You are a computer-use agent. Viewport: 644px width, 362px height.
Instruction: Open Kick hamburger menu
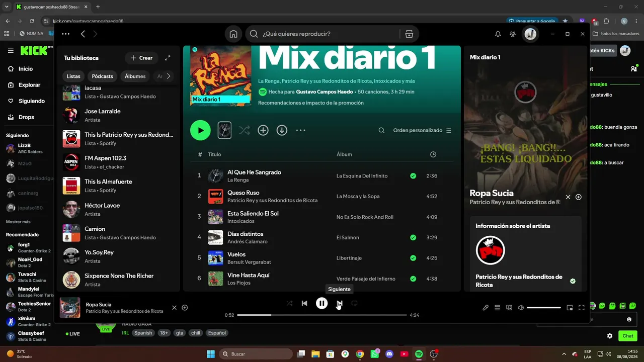click(11, 51)
